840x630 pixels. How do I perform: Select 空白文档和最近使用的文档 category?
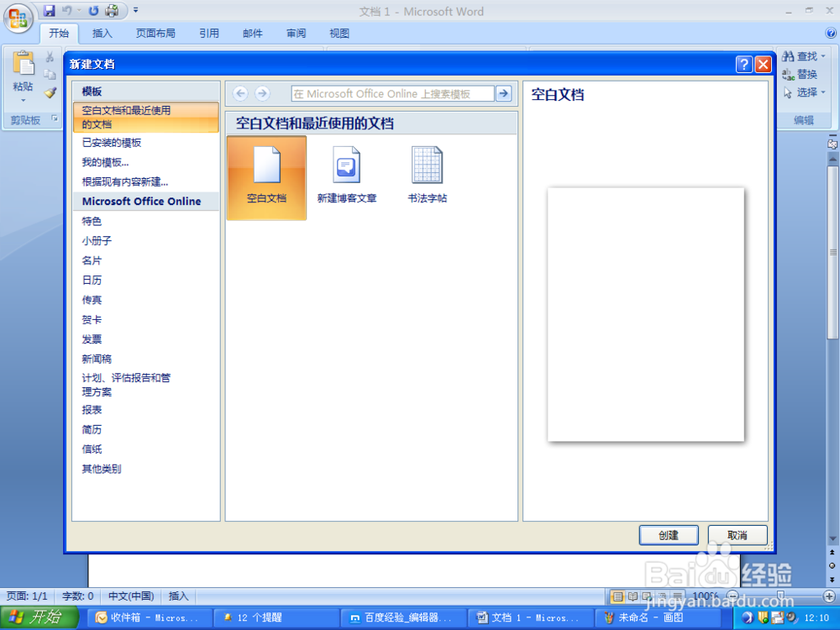pos(145,118)
